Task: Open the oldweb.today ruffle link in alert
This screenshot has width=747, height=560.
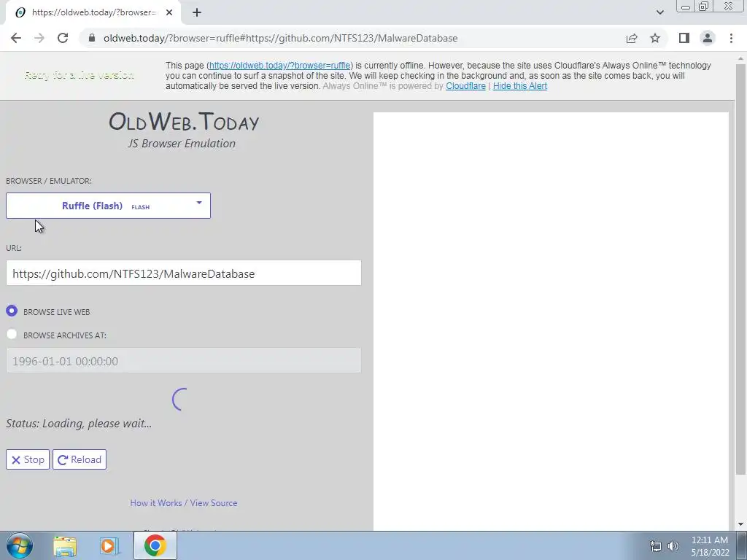Action: click(279, 66)
